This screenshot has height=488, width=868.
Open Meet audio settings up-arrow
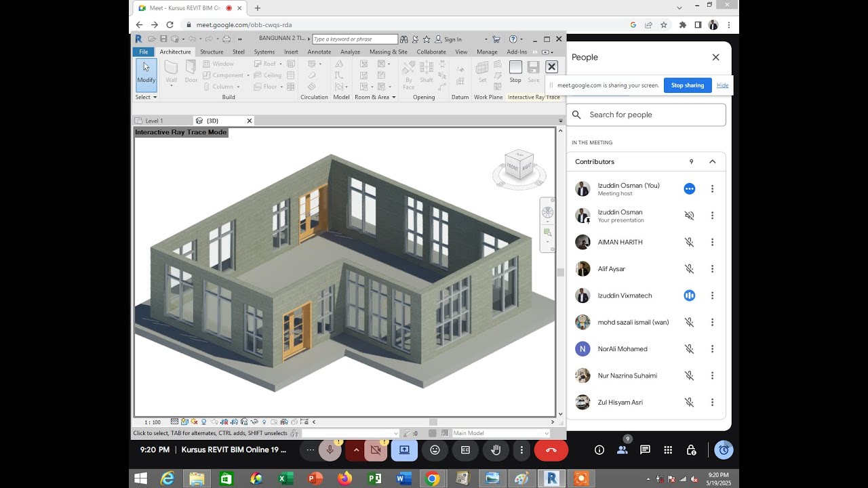[356, 449]
